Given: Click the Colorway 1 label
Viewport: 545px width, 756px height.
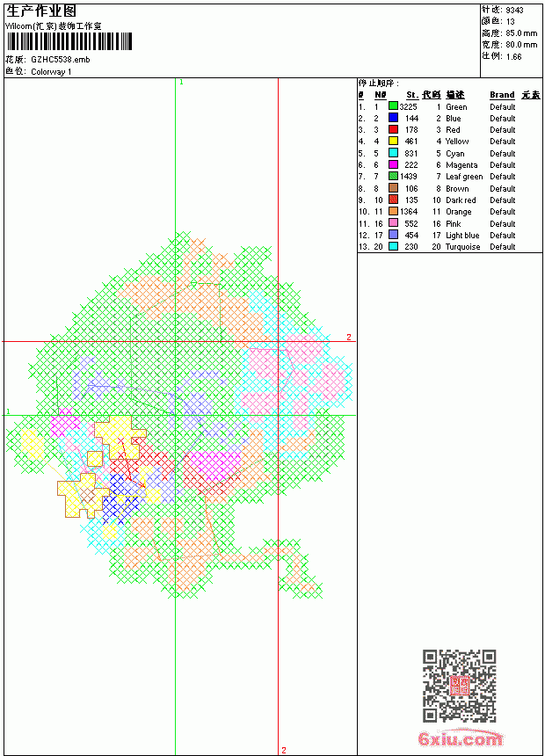Looking at the screenshot, I should (x=51, y=72).
